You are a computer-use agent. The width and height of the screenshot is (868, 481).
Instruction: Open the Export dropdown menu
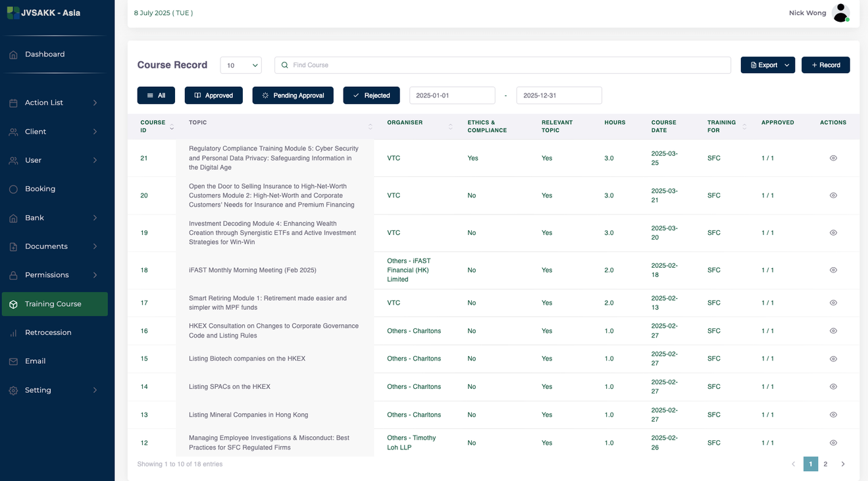pos(767,65)
